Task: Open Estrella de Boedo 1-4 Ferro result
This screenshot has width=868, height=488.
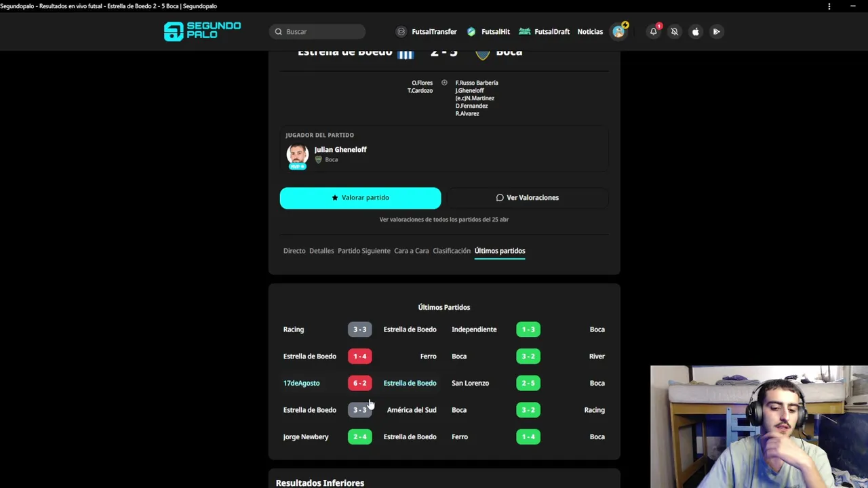Action: (360, 357)
